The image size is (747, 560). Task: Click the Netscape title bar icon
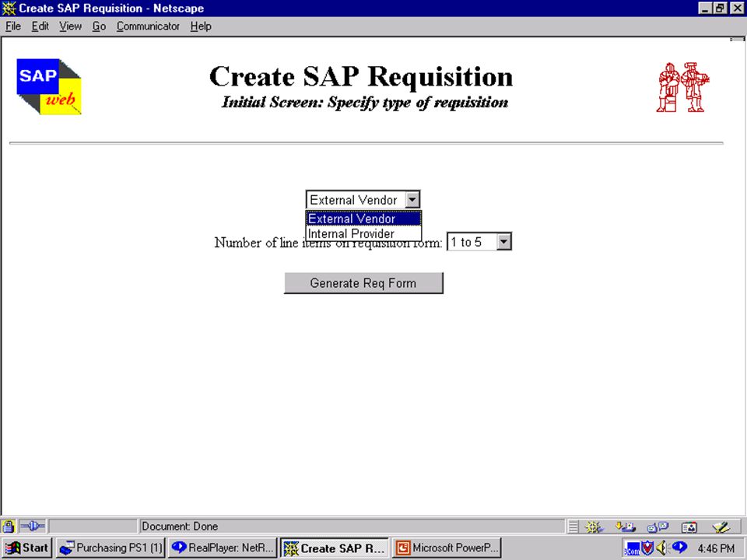(x=9, y=9)
